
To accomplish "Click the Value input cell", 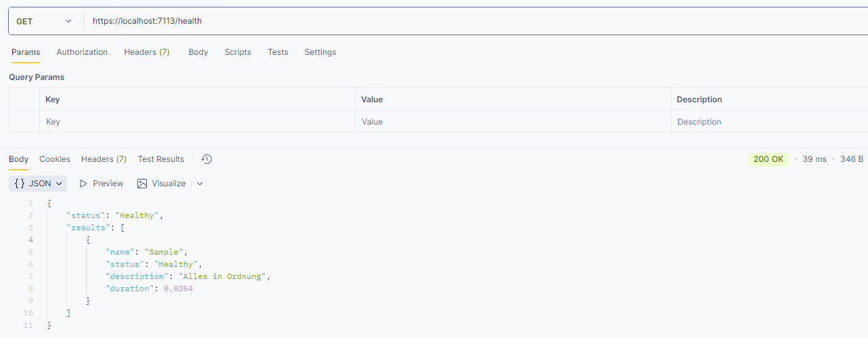I will pyautogui.click(x=513, y=122).
